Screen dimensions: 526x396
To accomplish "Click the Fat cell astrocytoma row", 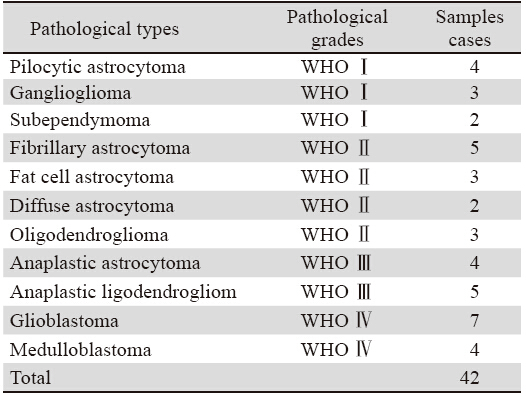I will 262,177.
